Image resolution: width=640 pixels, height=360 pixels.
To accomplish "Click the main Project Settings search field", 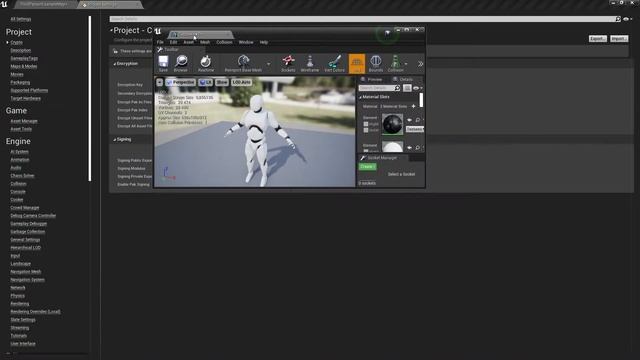I will [365, 19].
